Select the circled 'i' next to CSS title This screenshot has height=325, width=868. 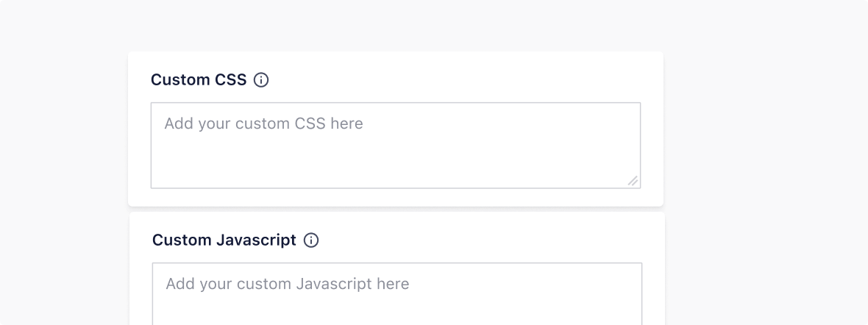261,80
